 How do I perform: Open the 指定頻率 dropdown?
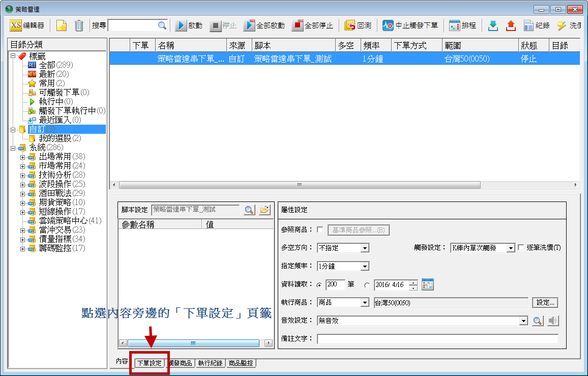pyautogui.click(x=365, y=266)
